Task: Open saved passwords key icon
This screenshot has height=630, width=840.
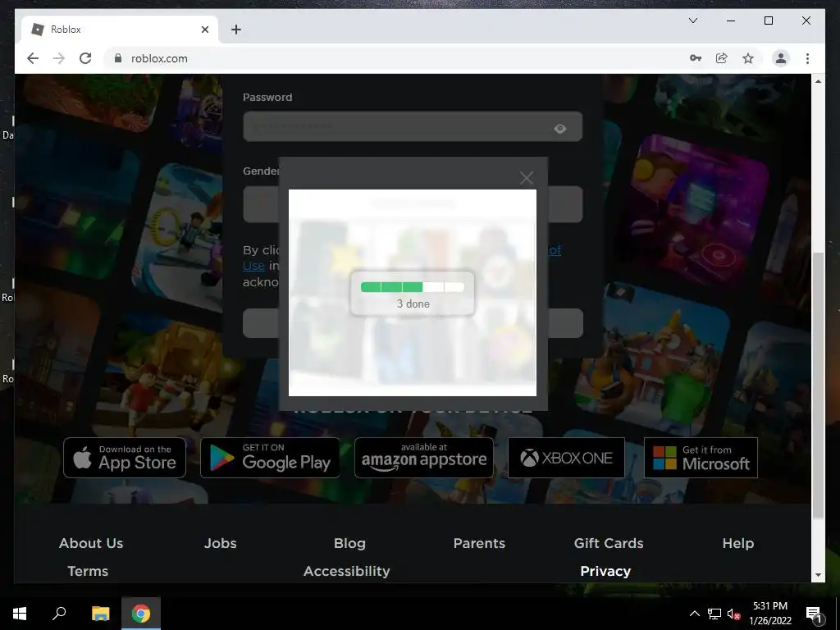Action: 696,58
